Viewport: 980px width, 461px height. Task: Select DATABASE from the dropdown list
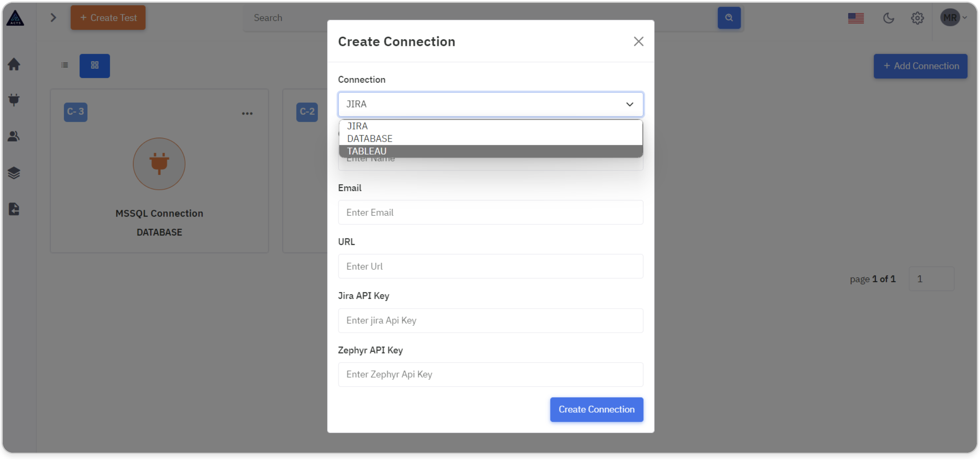(x=491, y=139)
